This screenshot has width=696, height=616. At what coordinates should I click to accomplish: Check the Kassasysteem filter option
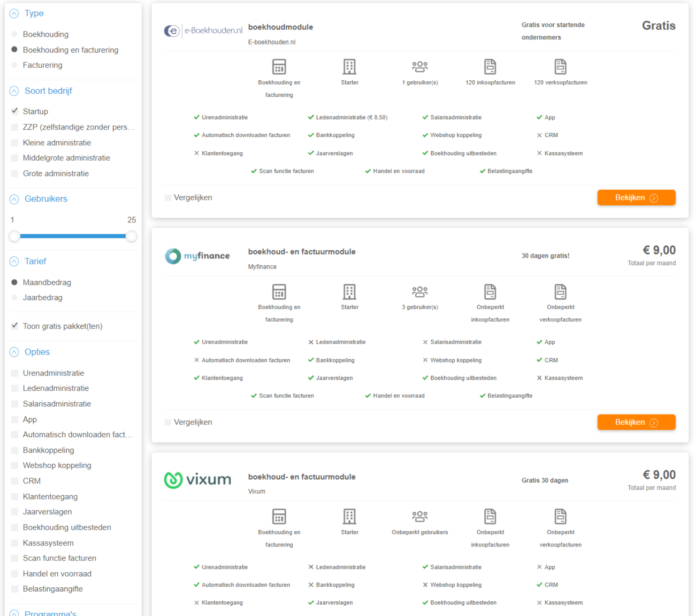coord(15,543)
